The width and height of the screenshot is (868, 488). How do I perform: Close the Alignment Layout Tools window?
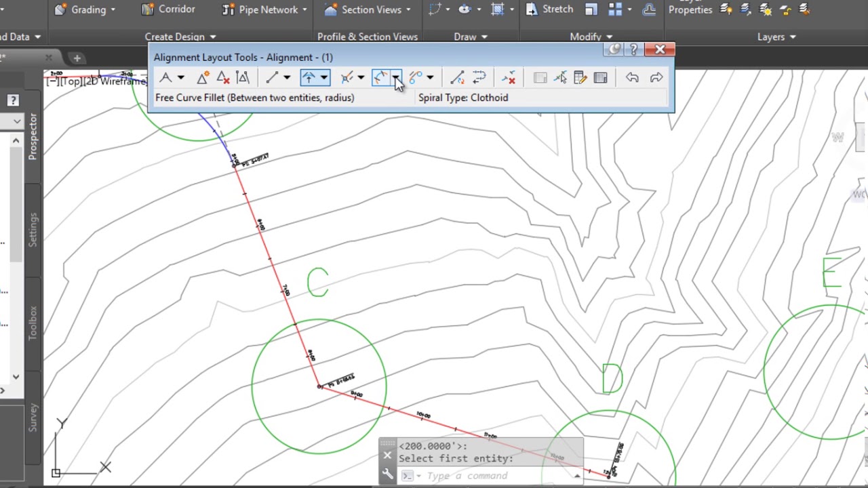(660, 49)
